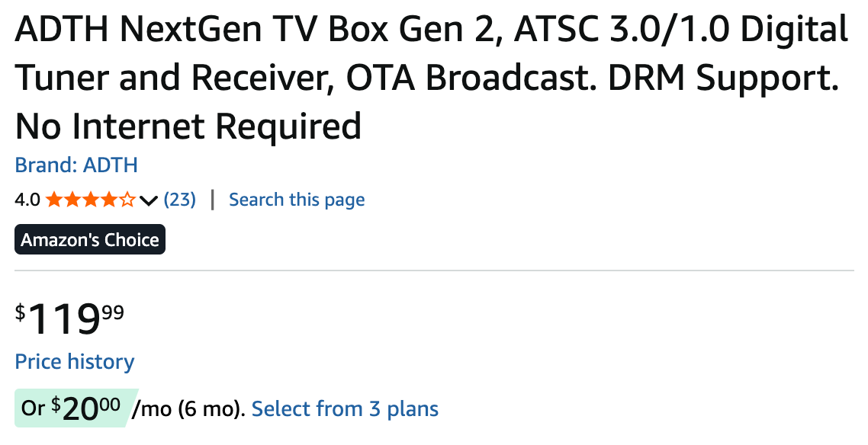Screen dimensions: 868x445
Task: Click the empty fifth rating star
Action: click(x=127, y=200)
